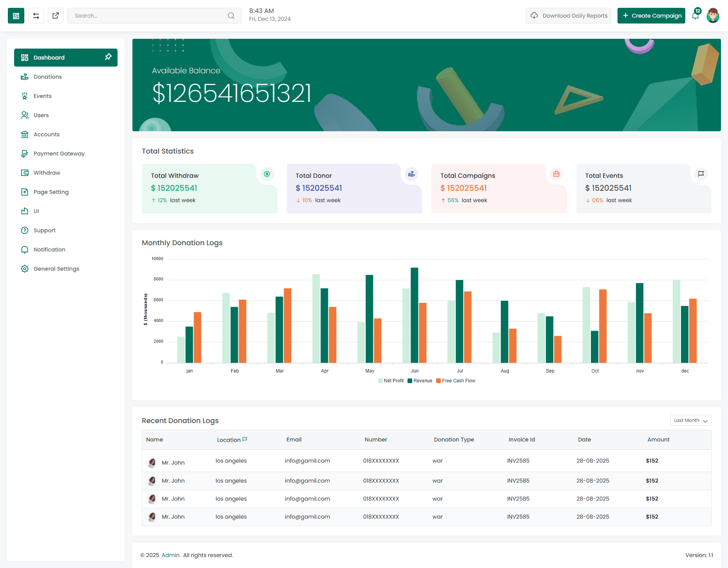Click the Oct Free Cash Flow bar
This screenshot has height=568, width=728.
[603, 326]
